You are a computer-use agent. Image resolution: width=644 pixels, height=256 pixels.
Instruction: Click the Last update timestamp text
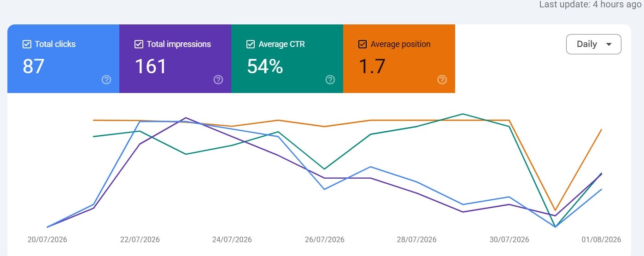[x=590, y=4]
